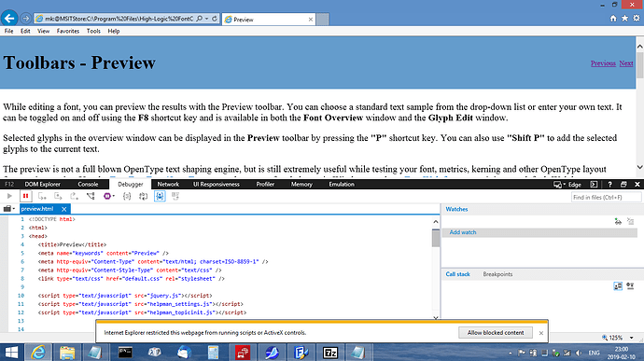Screen dimensions: 644x361
Task: Click the Add watch binoculars icon
Action: (618, 221)
